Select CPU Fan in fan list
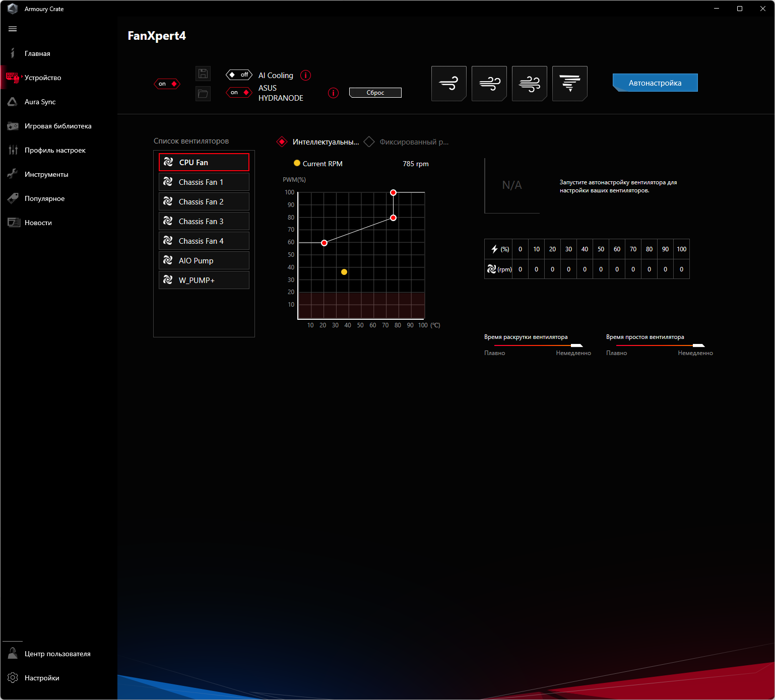 click(x=204, y=162)
